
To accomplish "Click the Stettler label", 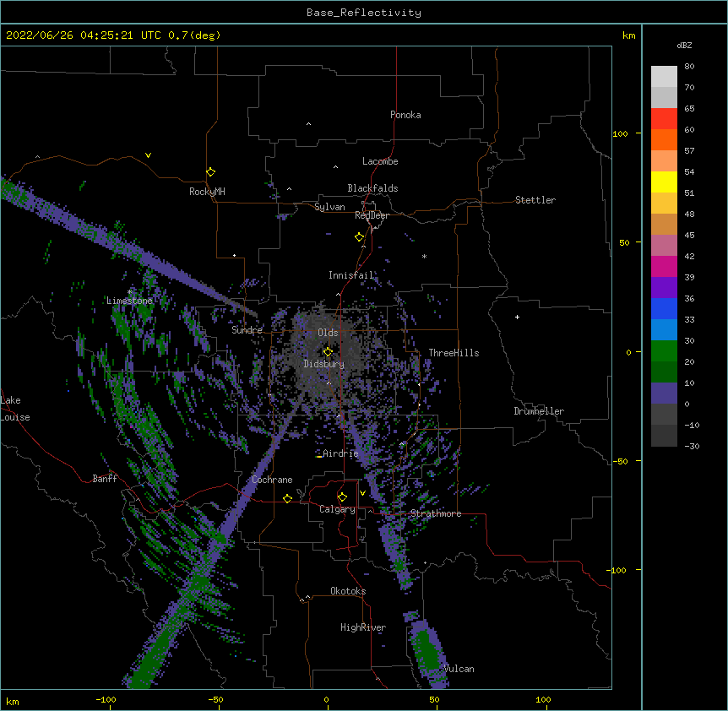I will 535,200.
